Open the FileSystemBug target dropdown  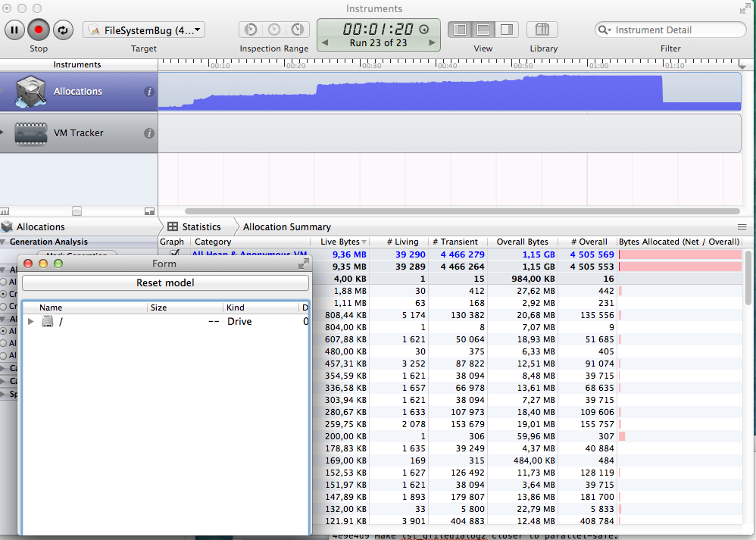tap(144, 30)
